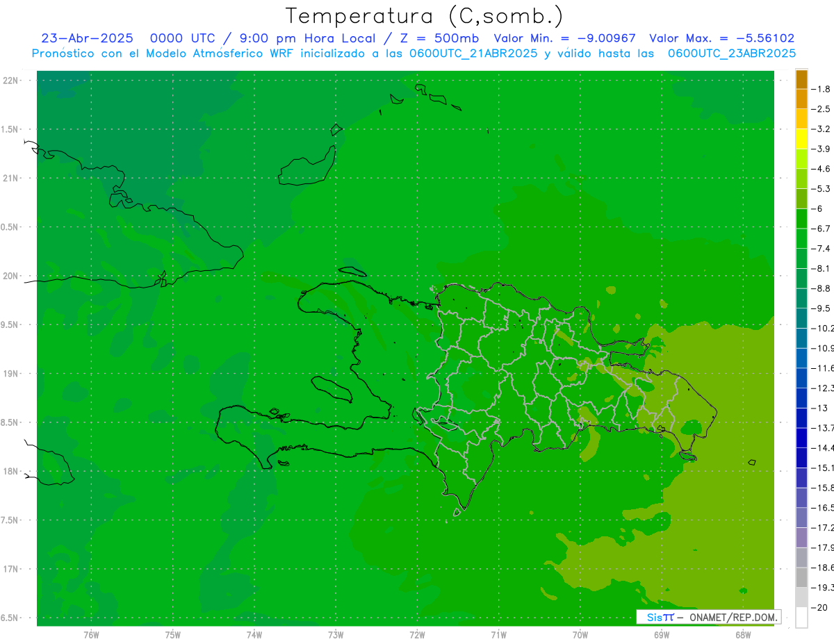834x644 pixels.
Task: Click the '18N' latitude label
Action: 12,471
